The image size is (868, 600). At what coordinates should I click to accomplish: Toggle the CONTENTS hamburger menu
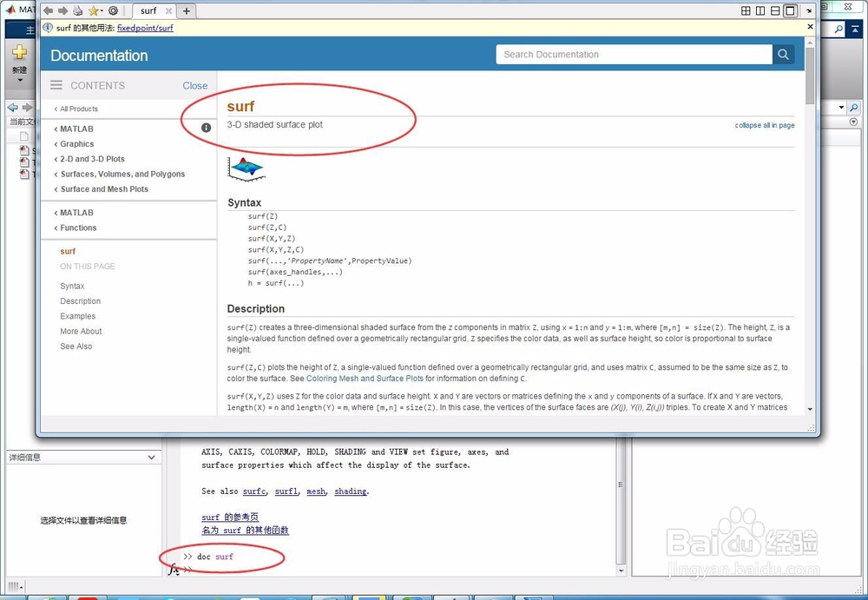coord(56,85)
